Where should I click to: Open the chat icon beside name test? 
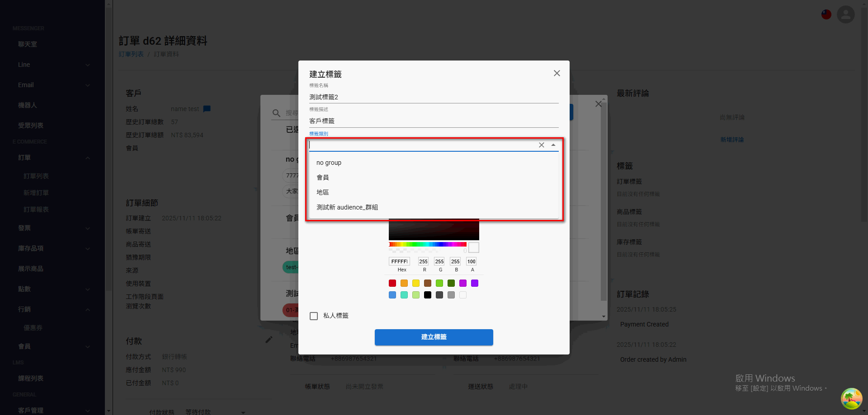click(x=207, y=109)
